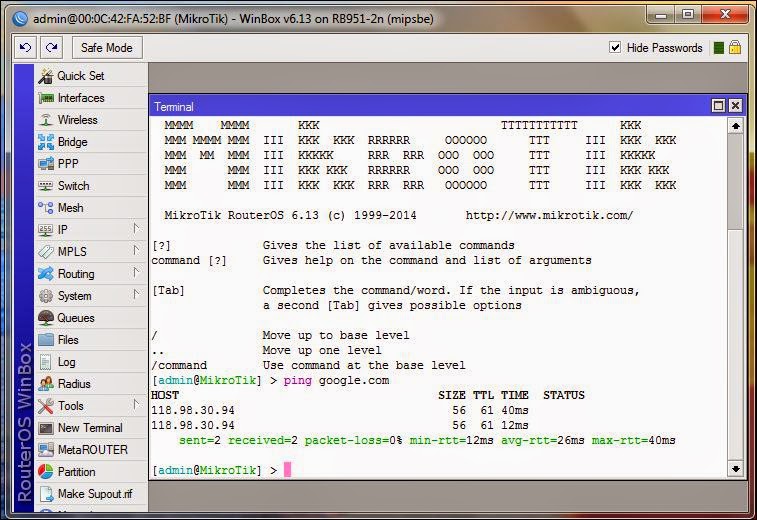The image size is (757, 520).
Task: Open Quick Set wizard icon
Action: click(46, 76)
